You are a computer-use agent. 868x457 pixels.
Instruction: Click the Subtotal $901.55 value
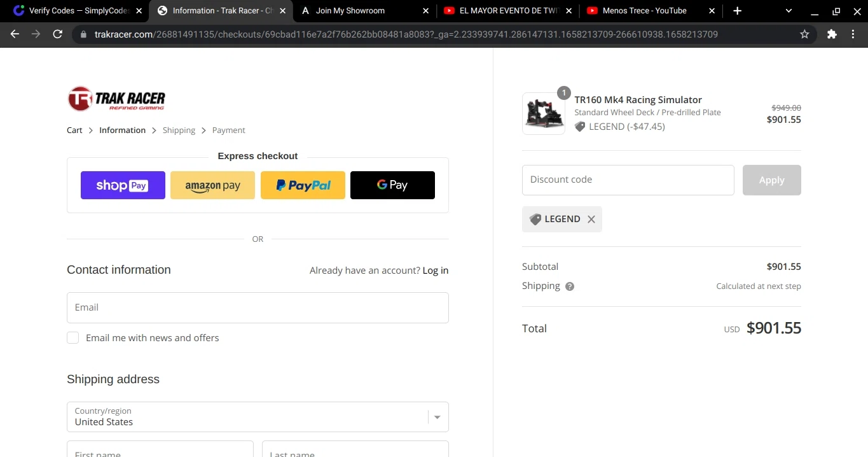(x=783, y=267)
